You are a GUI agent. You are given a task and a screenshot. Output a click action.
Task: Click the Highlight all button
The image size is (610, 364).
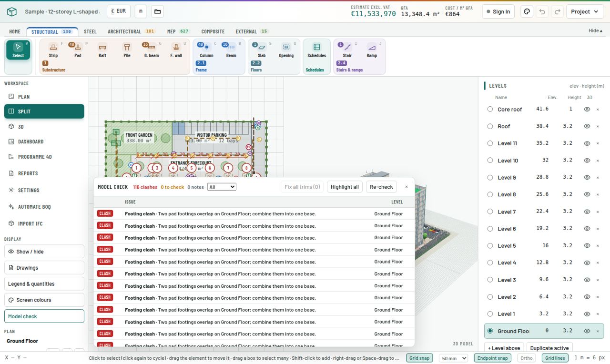345,187
